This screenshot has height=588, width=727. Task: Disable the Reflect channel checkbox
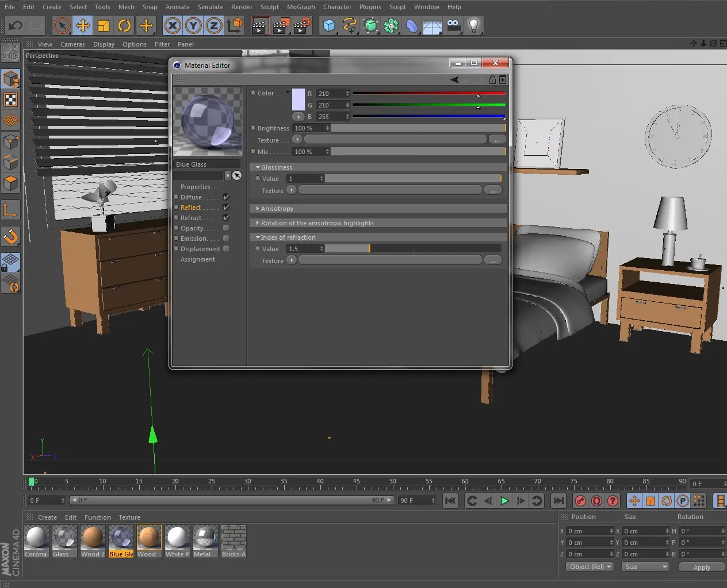tap(226, 207)
